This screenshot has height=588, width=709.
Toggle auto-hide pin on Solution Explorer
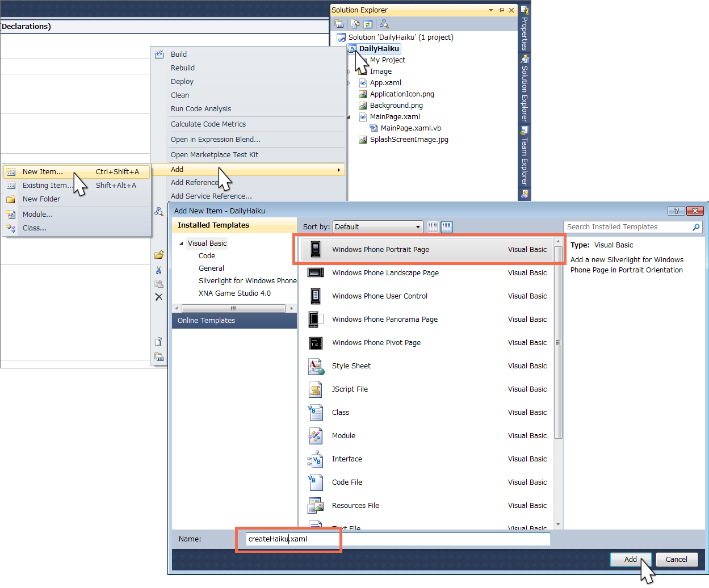(x=501, y=10)
